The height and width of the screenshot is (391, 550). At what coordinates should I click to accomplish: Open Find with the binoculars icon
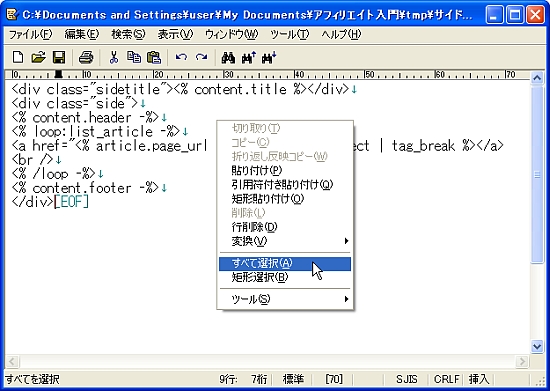tap(228, 57)
